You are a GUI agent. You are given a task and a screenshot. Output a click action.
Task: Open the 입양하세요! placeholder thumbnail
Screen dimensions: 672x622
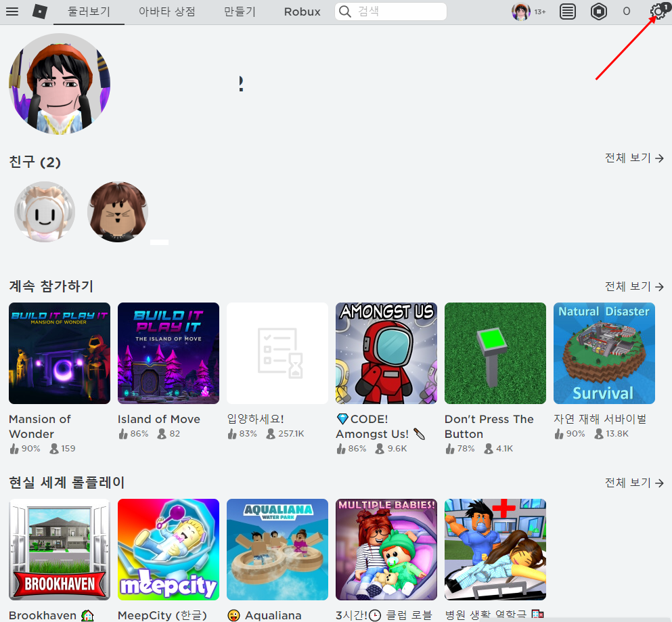coord(277,353)
